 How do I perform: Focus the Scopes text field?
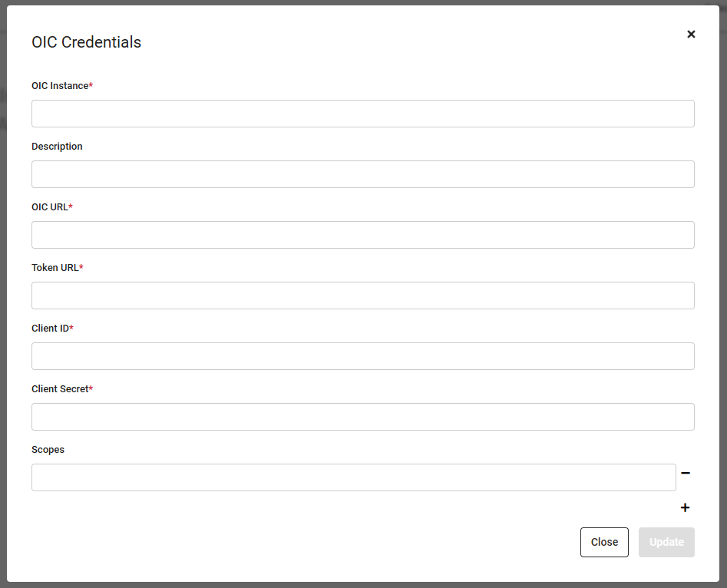click(x=354, y=477)
